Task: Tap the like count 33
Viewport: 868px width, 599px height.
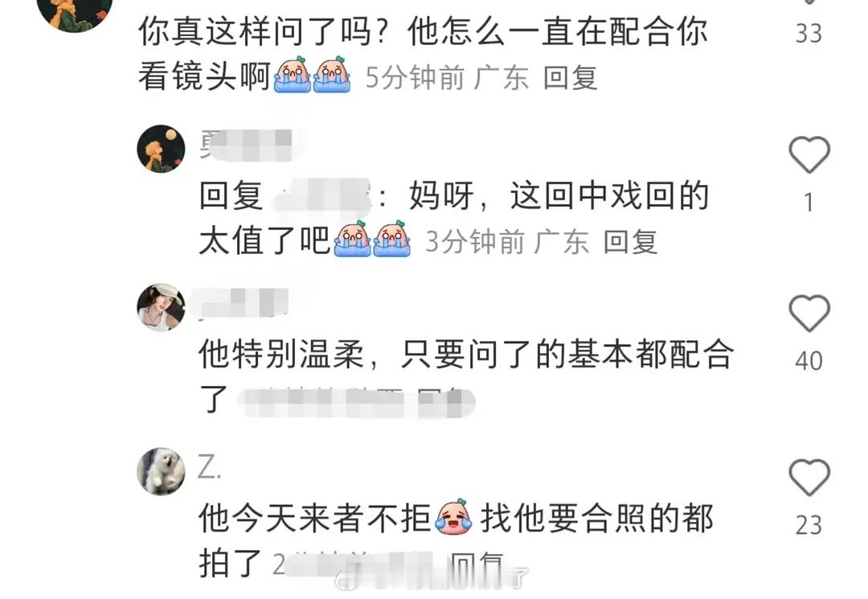Action: pyautogui.click(x=809, y=34)
